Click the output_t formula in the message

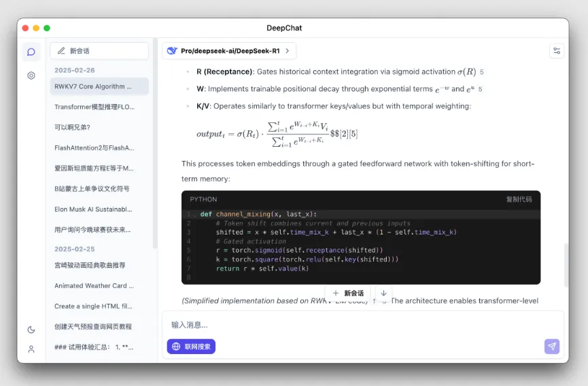point(277,134)
